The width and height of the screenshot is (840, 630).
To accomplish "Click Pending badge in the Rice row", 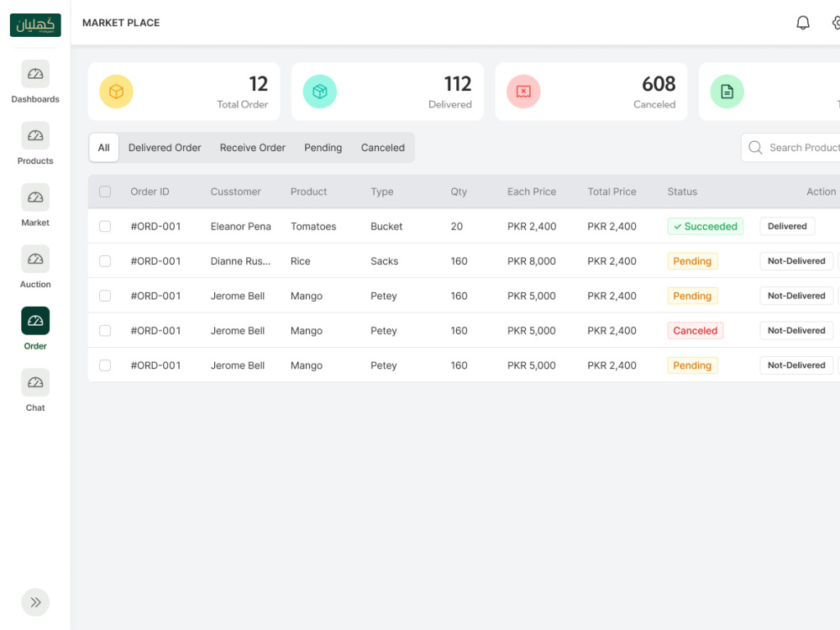I will click(692, 261).
